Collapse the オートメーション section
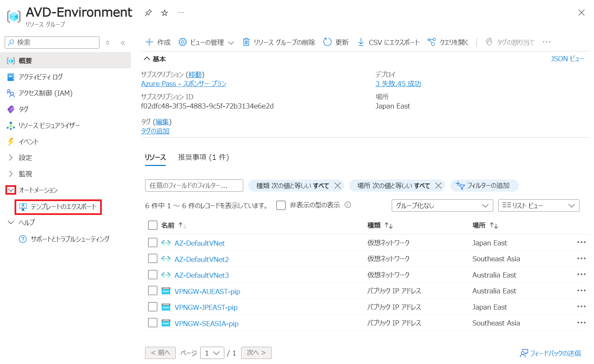The height and width of the screenshot is (364, 594). click(x=11, y=190)
